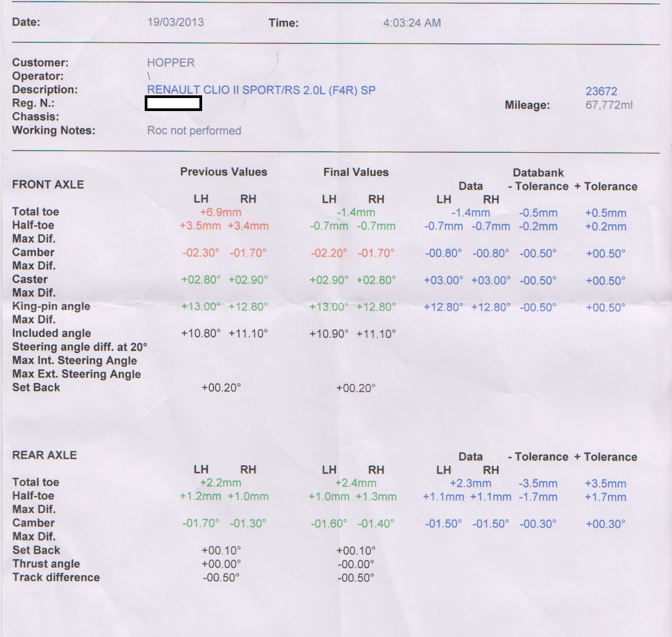Click the date value 19/03/2013
The width and height of the screenshot is (672, 637).
175,22
